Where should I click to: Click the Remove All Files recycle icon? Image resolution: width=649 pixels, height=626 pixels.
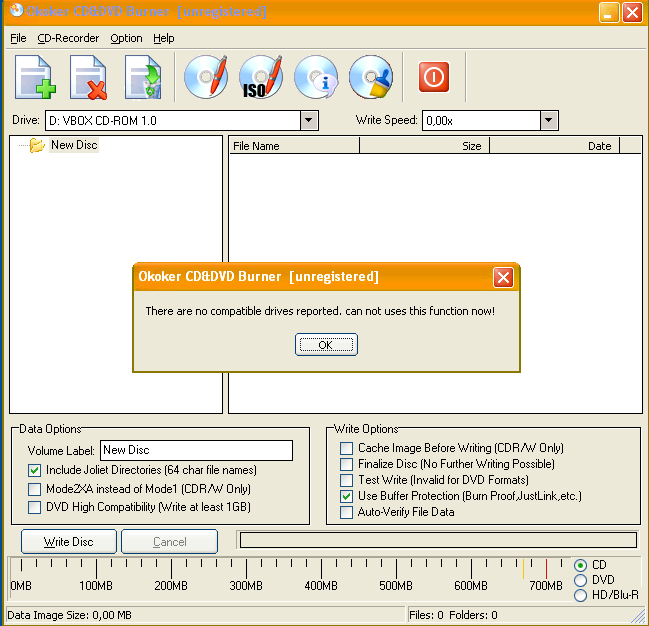pyautogui.click(x=143, y=77)
